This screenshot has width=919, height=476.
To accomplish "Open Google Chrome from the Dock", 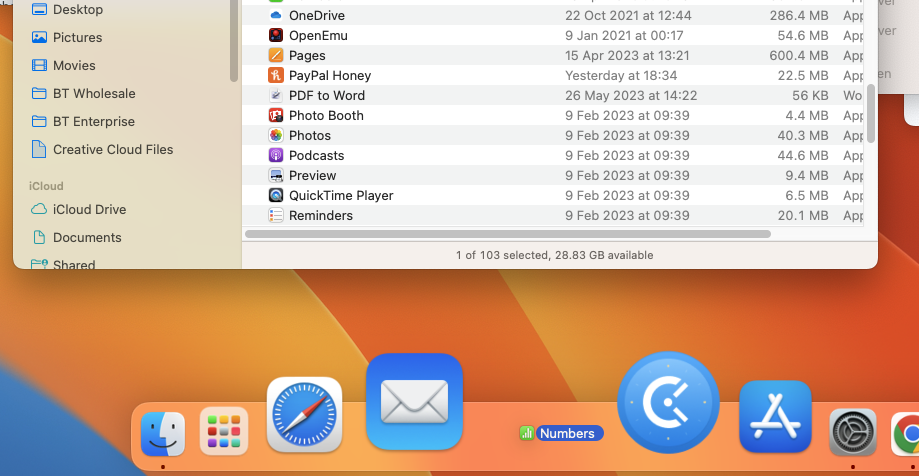I will pos(906,434).
